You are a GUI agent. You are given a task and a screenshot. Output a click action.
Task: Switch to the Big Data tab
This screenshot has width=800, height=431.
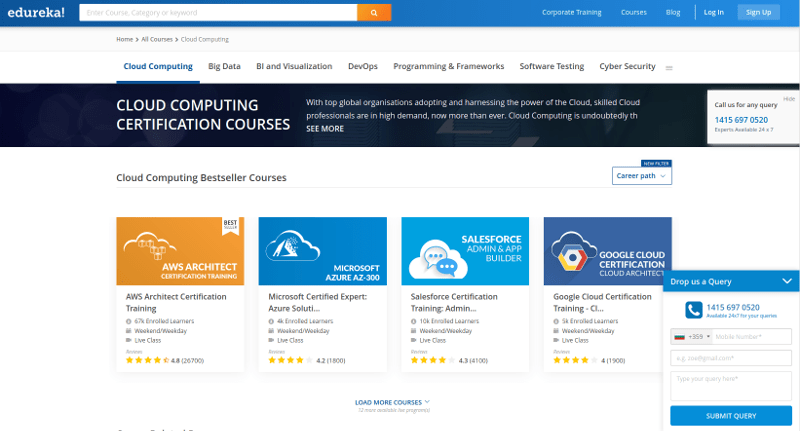(x=224, y=66)
